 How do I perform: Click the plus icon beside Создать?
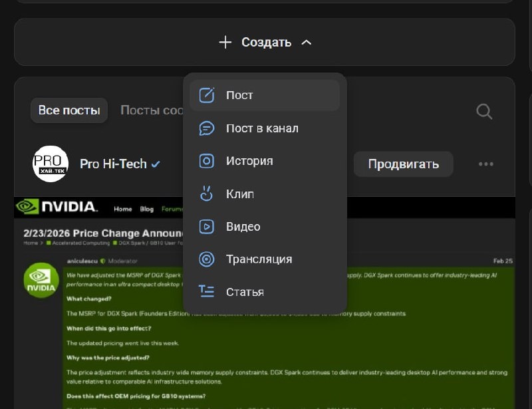pyautogui.click(x=225, y=43)
